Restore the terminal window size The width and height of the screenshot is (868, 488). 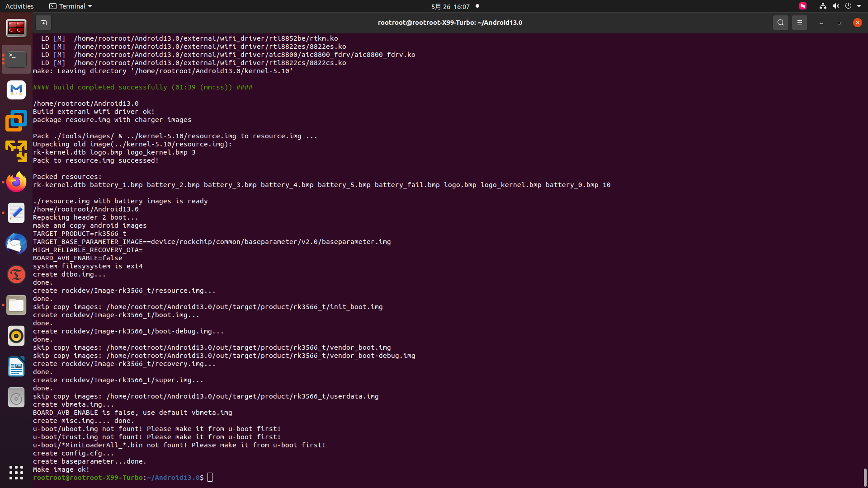click(839, 23)
